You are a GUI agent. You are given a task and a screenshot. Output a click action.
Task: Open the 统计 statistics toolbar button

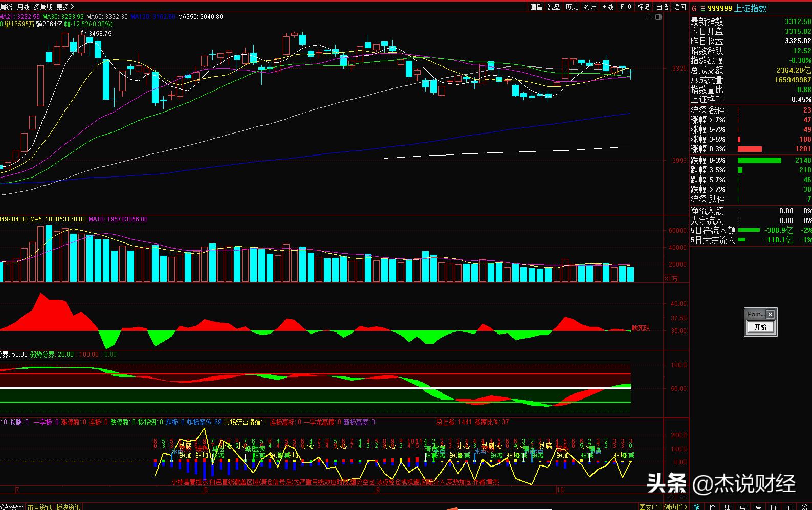[589, 7]
